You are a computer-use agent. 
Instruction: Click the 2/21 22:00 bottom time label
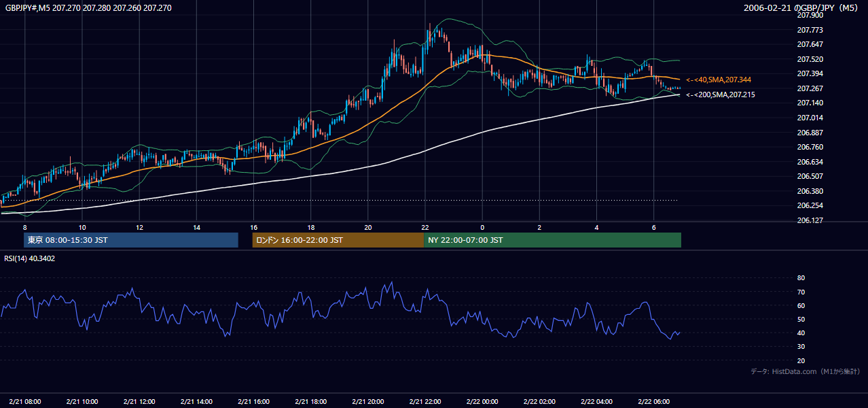tap(424, 401)
